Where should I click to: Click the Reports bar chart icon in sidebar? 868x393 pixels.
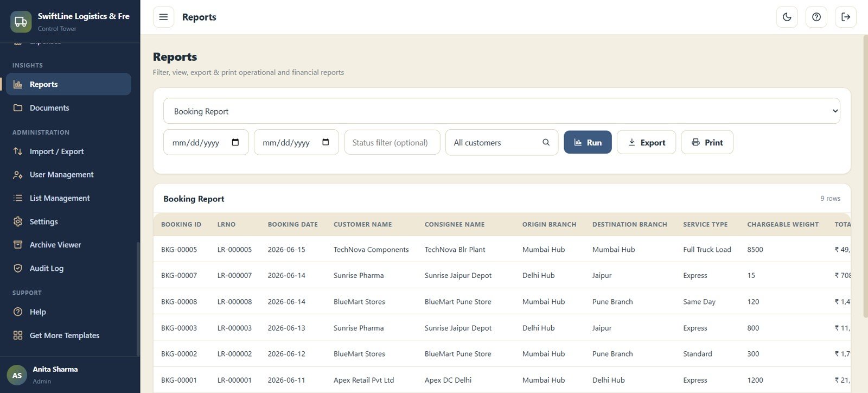18,84
